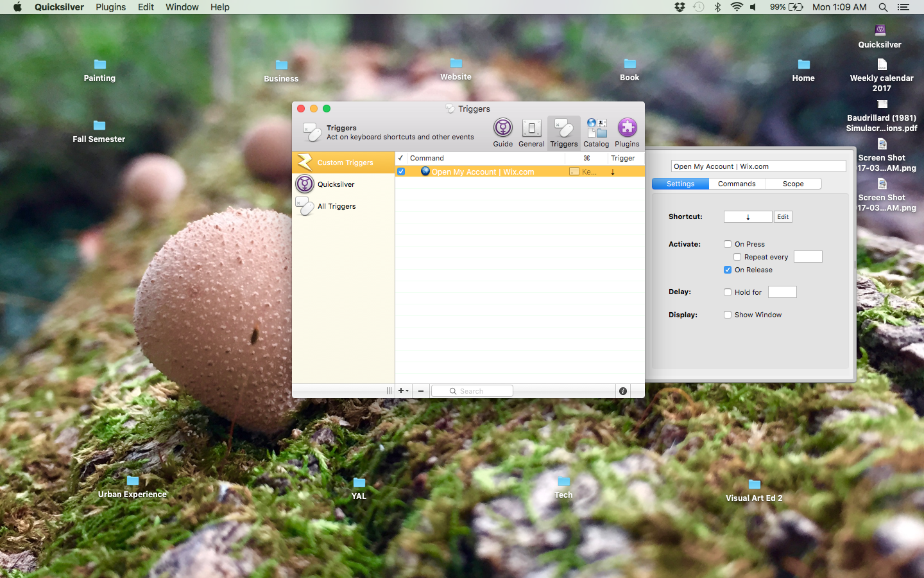Select the Visual Art Ed 2 folder

[754, 491]
